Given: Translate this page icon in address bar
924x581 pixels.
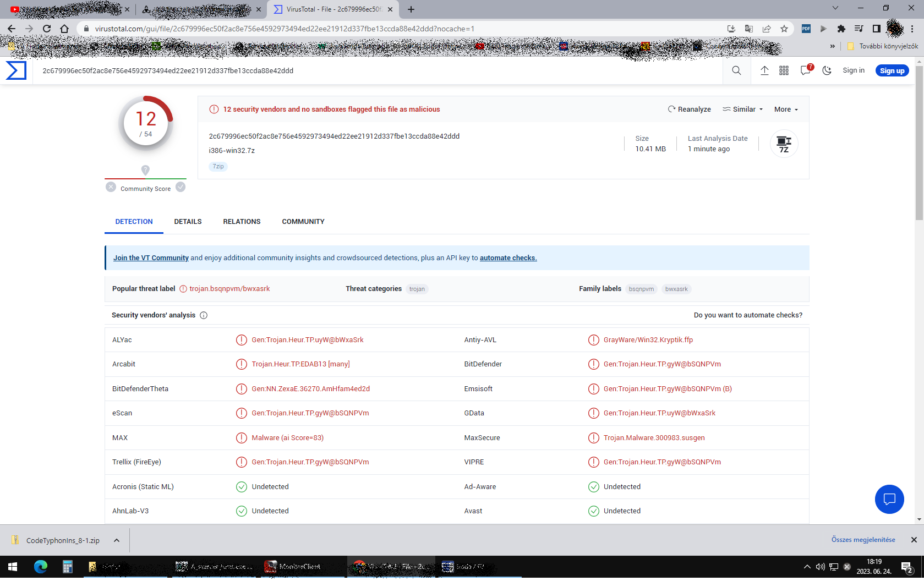Looking at the screenshot, I should tap(749, 29).
